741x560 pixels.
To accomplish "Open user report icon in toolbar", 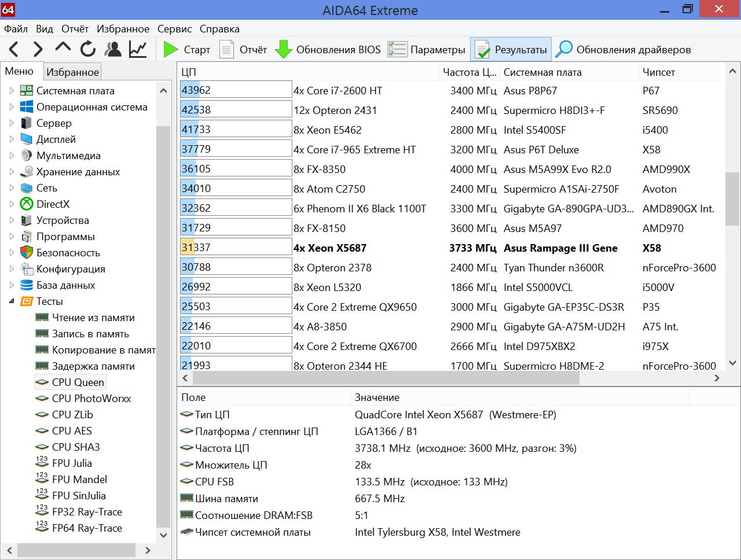I will click(113, 50).
